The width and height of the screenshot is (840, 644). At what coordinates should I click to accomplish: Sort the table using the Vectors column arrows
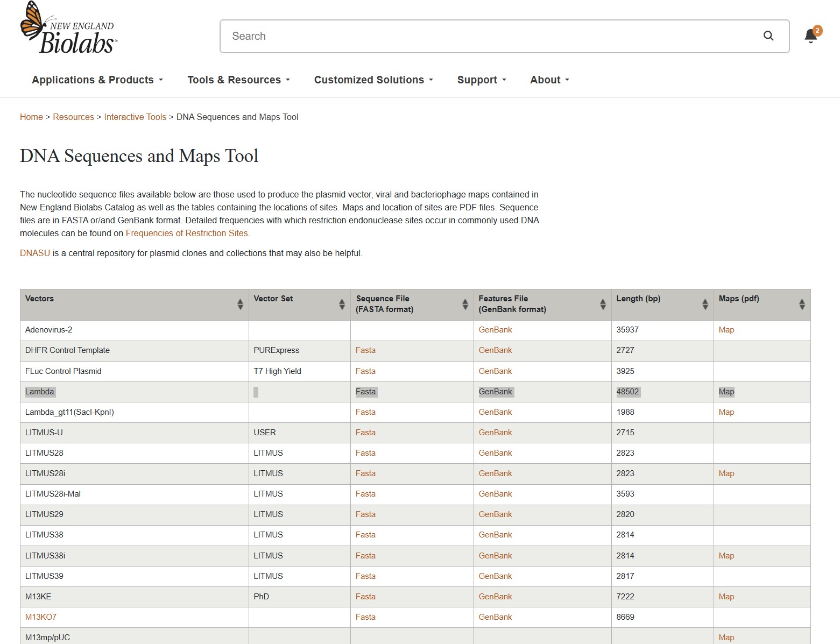(x=240, y=304)
